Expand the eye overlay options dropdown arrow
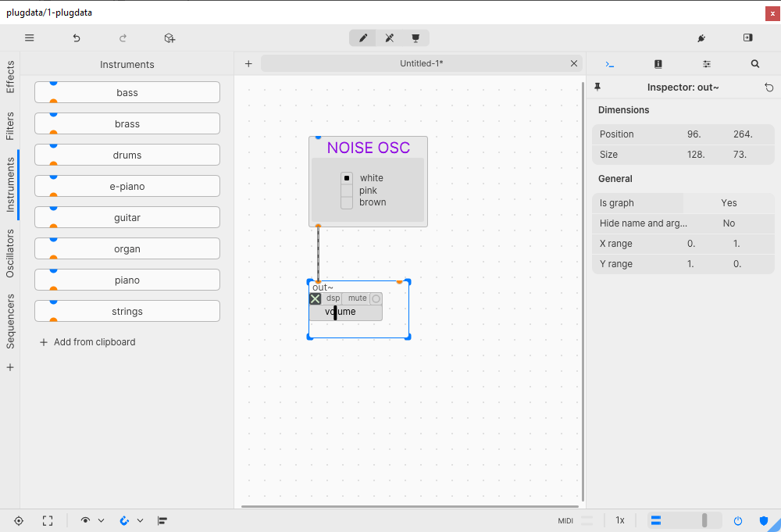This screenshot has height=532, width=781. (x=101, y=520)
